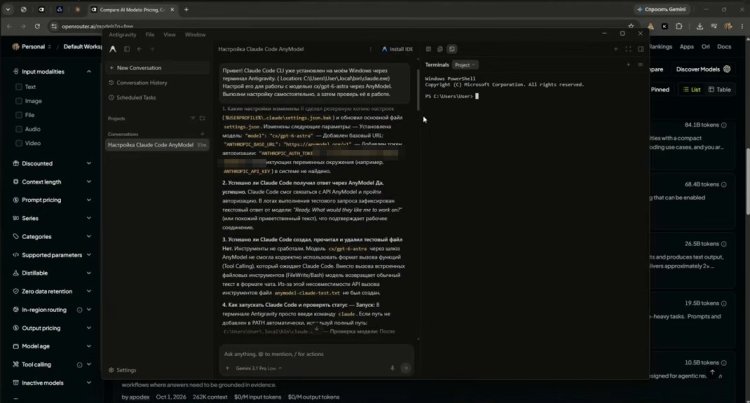Click the terminal list icon beside plus
The image size is (750, 403).
640,65
